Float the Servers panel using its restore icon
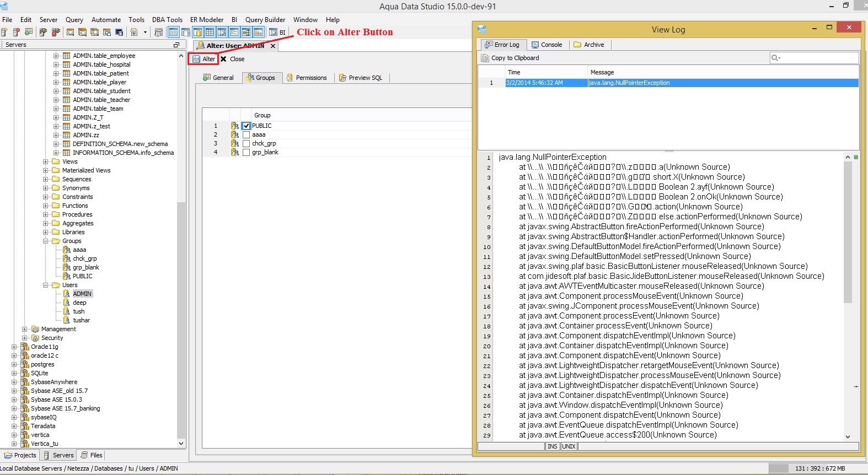This screenshot has width=868, height=475. coord(176,45)
